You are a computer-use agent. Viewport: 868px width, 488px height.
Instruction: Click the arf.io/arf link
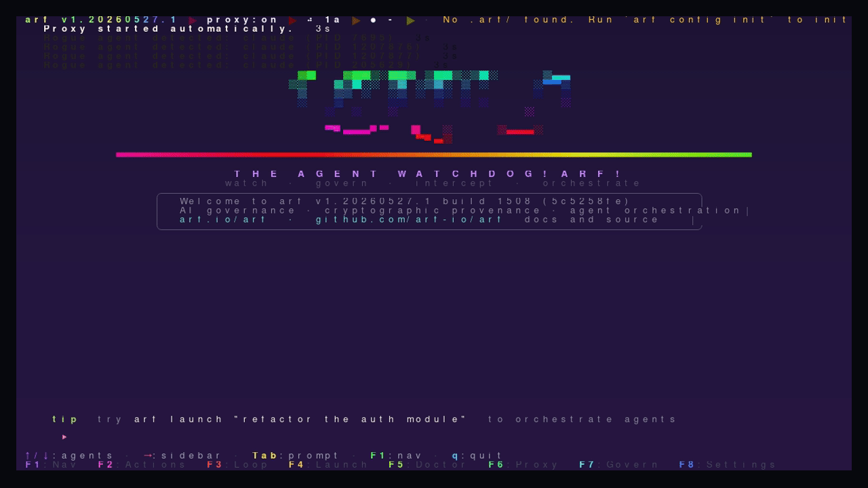224,220
